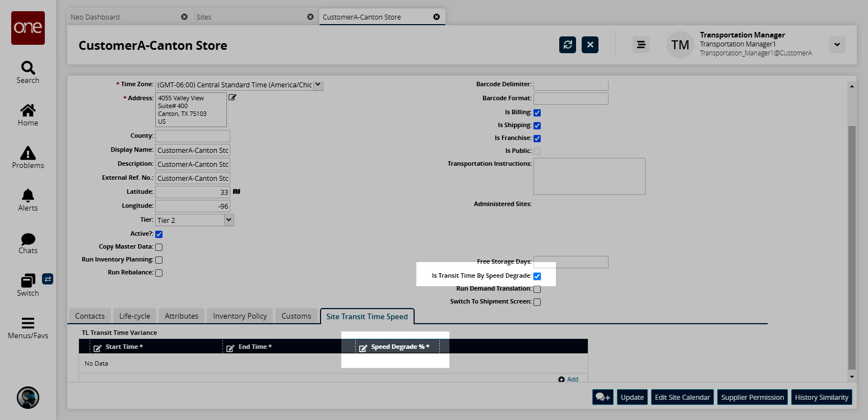Uncheck the Is Franchise checkbox
Screen dimensions: 868x420
click(537, 138)
